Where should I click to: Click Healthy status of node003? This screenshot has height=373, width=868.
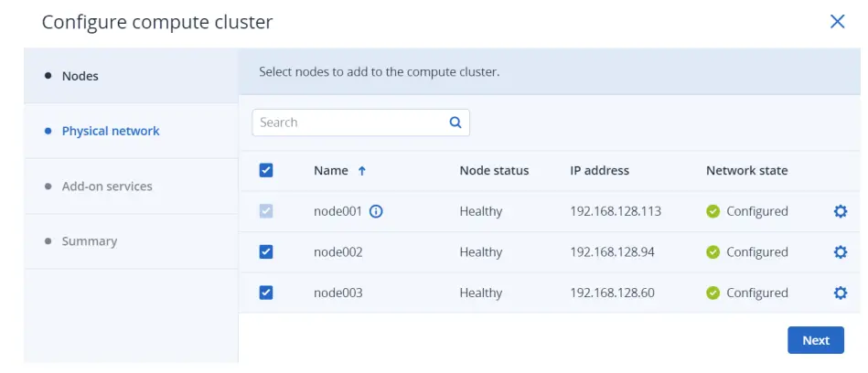coord(480,293)
